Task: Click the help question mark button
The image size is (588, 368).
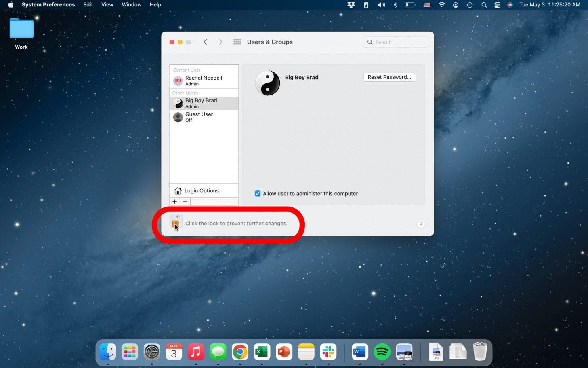Action: pos(421,224)
